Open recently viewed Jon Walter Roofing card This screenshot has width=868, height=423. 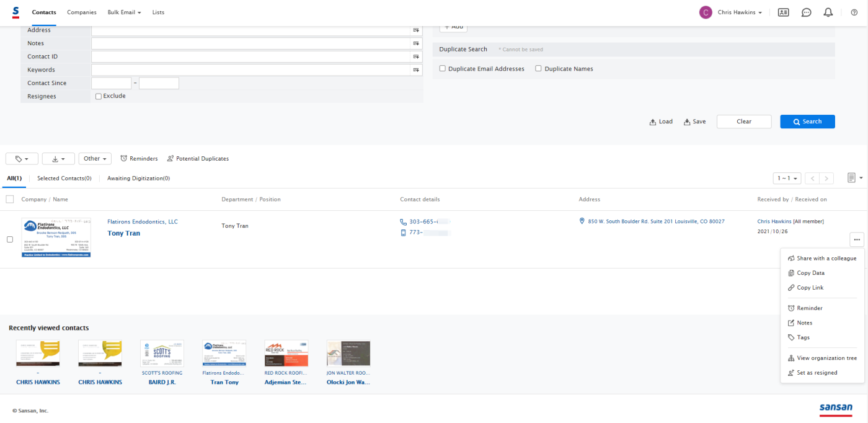click(x=348, y=354)
